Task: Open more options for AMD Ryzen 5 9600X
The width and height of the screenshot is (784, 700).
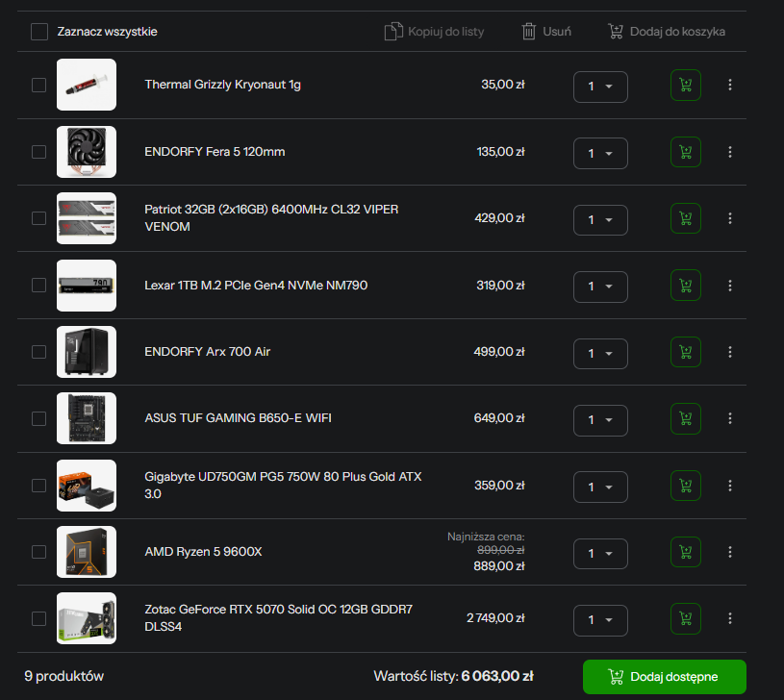Action: (730, 552)
